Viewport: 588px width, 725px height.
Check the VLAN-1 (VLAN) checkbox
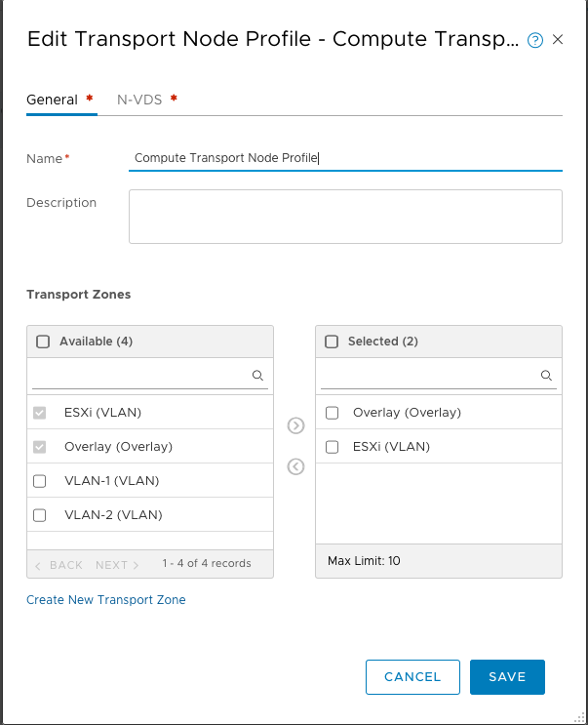click(x=40, y=481)
